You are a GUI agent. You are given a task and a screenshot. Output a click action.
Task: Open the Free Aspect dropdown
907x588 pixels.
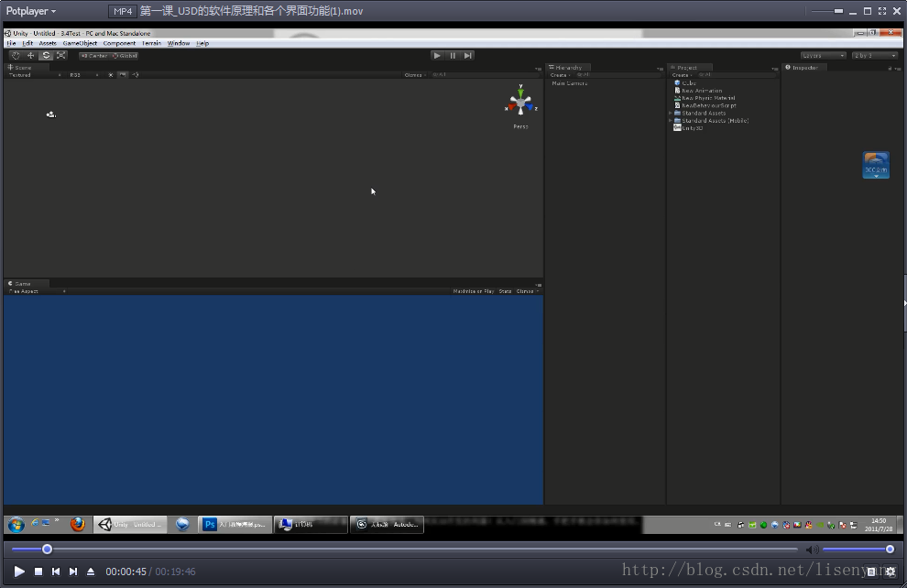37,291
